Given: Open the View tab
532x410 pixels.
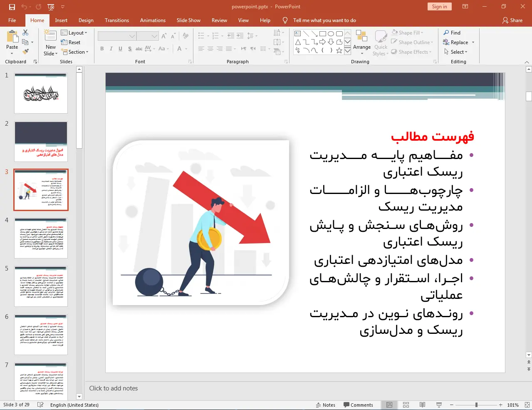Looking at the screenshot, I should 243,20.
